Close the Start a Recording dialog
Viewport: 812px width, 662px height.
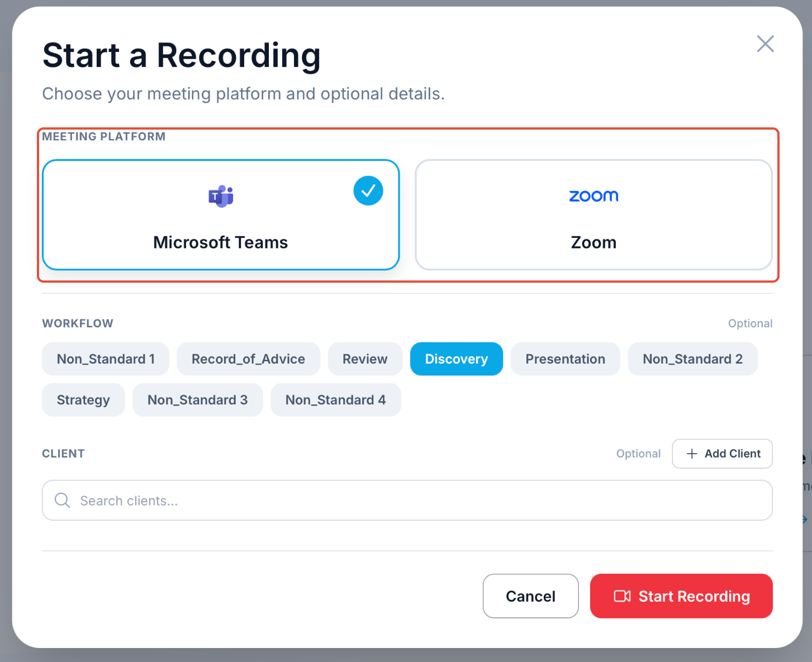tap(765, 44)
